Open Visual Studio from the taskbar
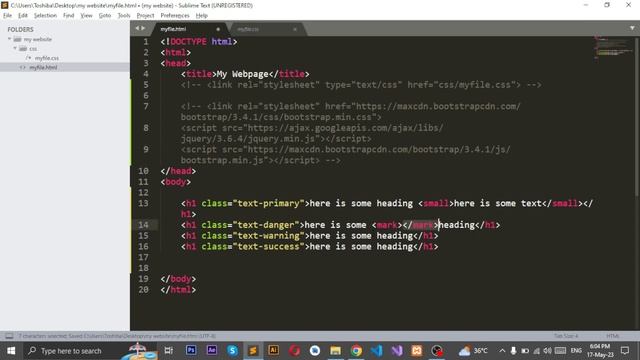The width and height of the screenshot is (640, 360). coord(397,351)
